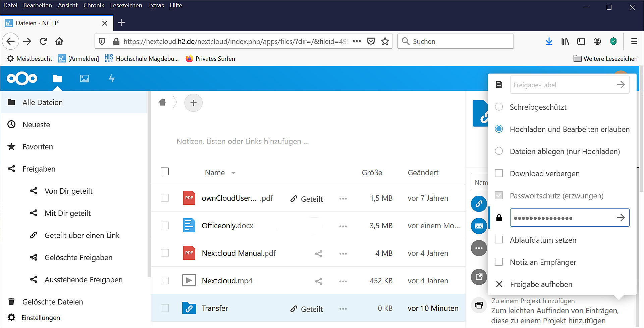Screen dimensions: 644x328
Task: Open the Nextcloud Photos gallery icon
Action: coord(85,79)
